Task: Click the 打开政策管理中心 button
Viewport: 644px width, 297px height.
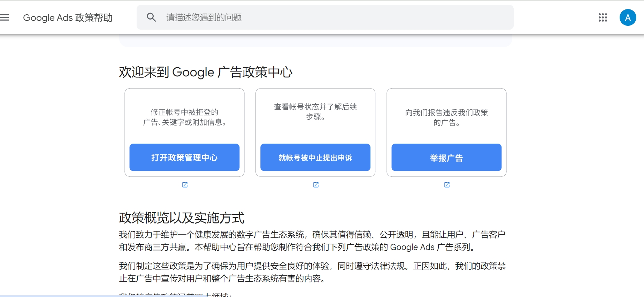Action: point(184,157)
